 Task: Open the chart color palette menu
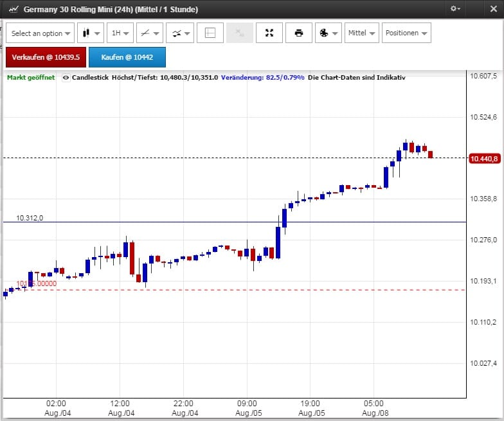[x=328, y=33]
